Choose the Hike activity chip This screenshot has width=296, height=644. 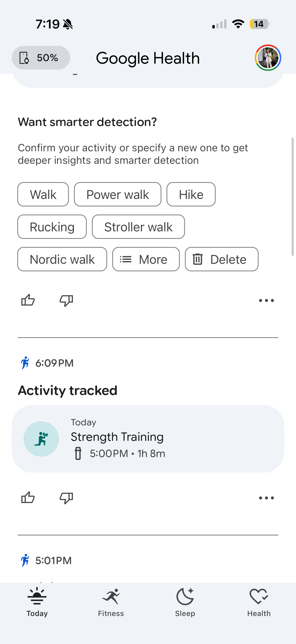(191, 194)
